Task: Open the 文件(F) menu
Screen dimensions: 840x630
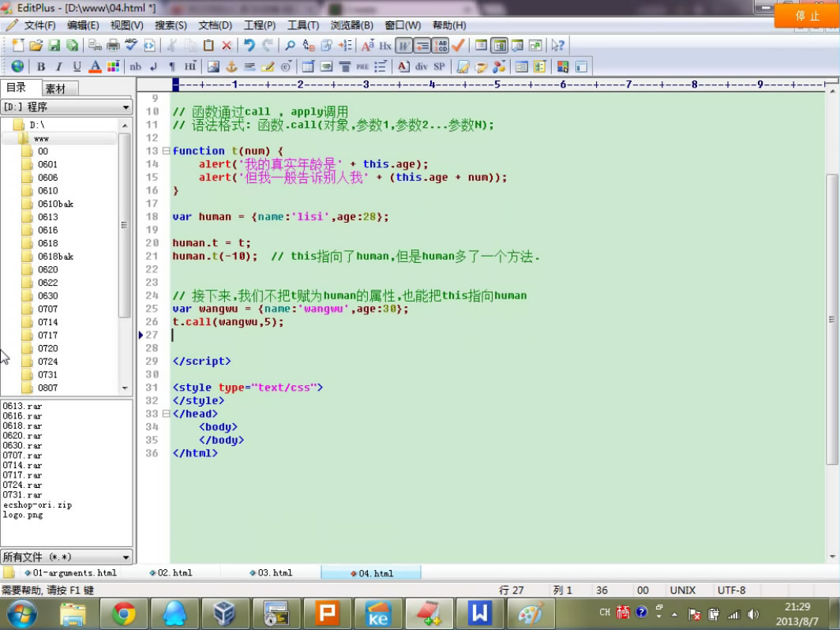Action: click(40, 25)
